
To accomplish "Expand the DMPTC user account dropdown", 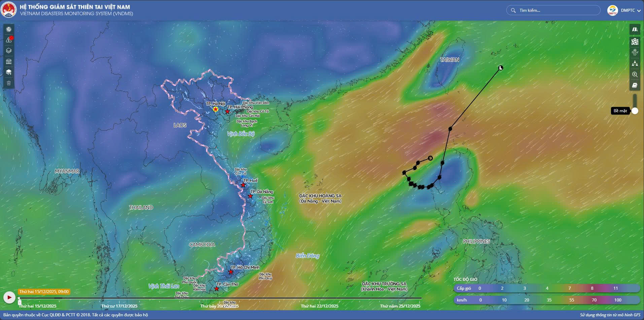I will pos(638,10).
